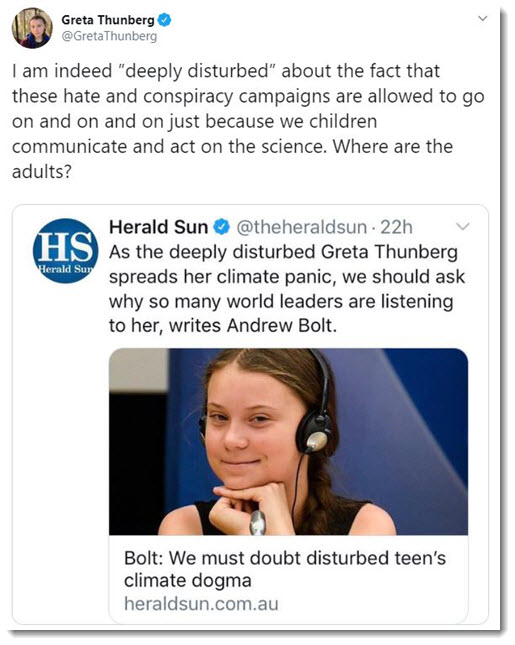Open Greta Thunberg's profile avatar

[32, 28]
